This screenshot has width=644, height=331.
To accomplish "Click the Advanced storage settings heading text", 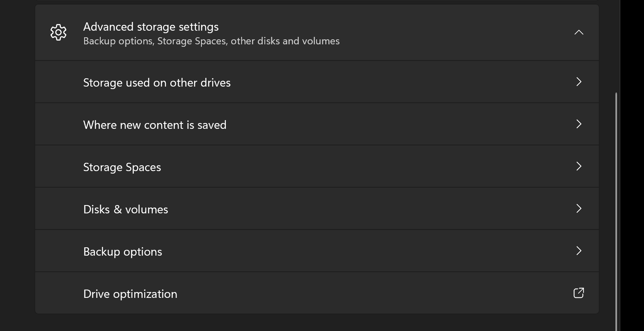I will (x=151, y=27).
